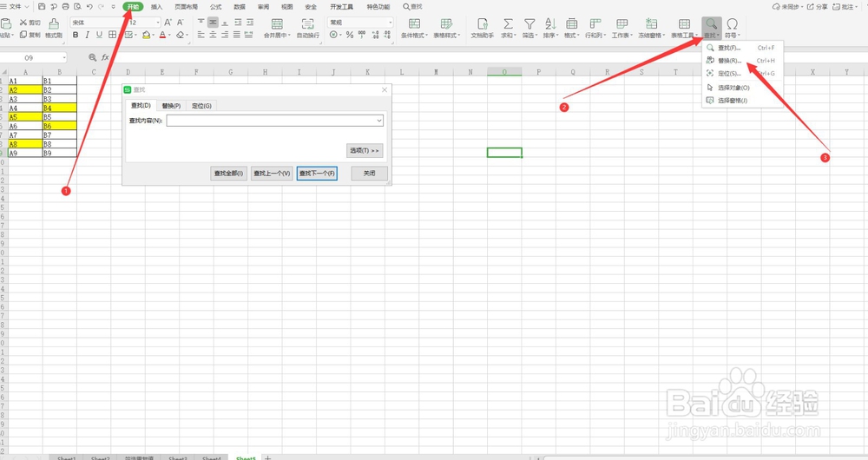Toggle Bold formatting
The width and height of the screenshot is (868, 460).
[76, 35]
